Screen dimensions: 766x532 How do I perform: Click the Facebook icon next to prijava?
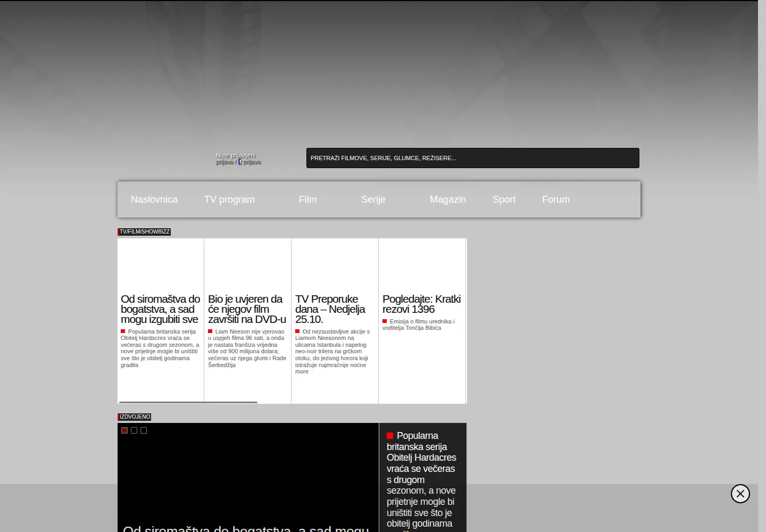click(x=240, y=162)
